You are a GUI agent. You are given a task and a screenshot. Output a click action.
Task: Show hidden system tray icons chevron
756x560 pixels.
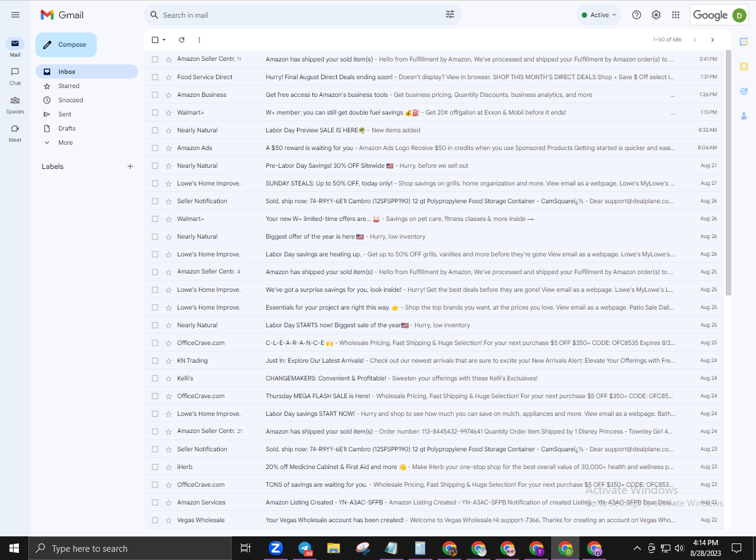(x=637, y=548)
